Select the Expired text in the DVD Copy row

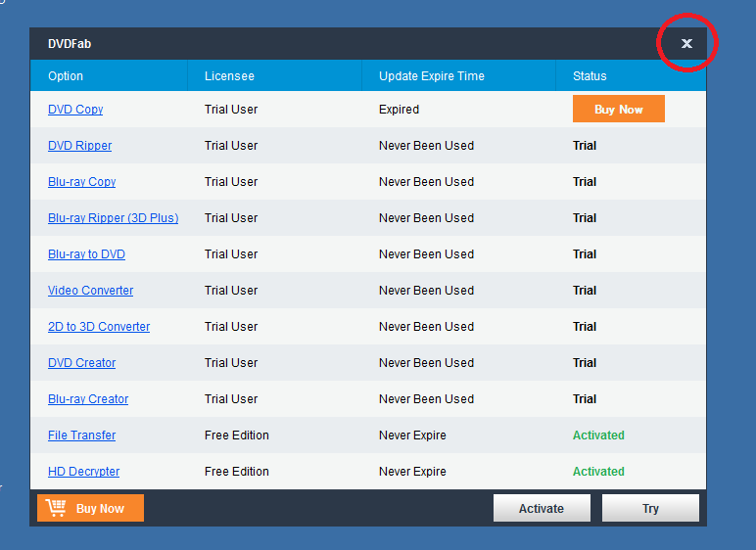(399, 110)
